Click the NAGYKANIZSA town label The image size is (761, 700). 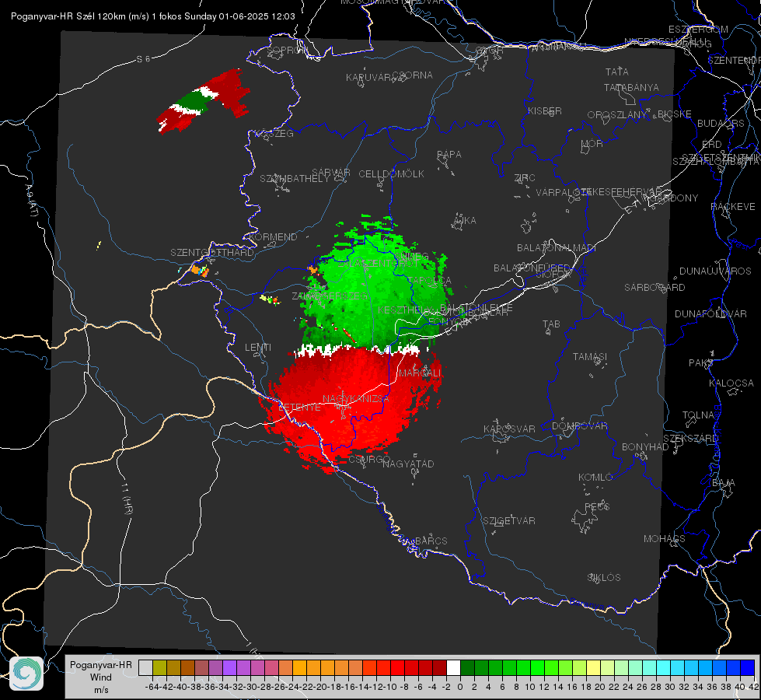click(x=356, y=399)
